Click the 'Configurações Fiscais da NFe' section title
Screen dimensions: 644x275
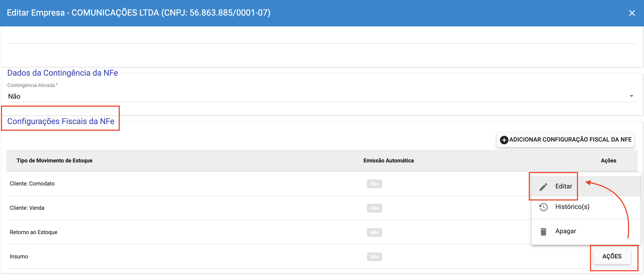61,121
